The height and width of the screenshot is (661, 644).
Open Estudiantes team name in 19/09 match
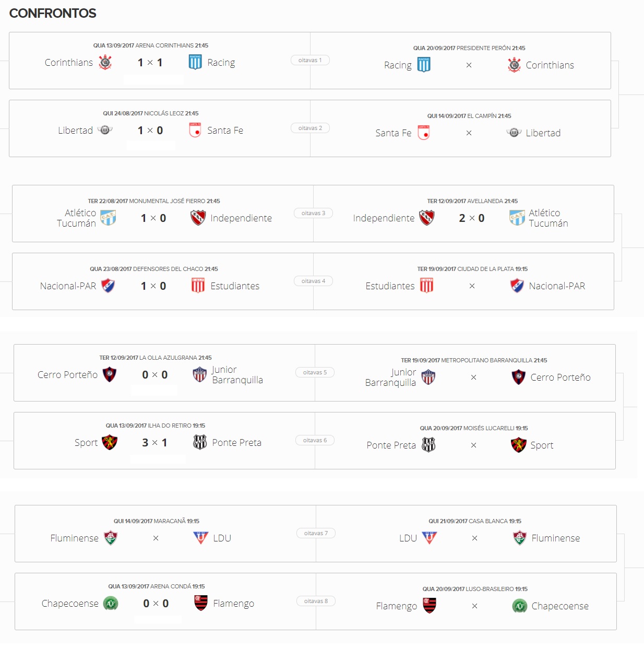tap(390, 286)
